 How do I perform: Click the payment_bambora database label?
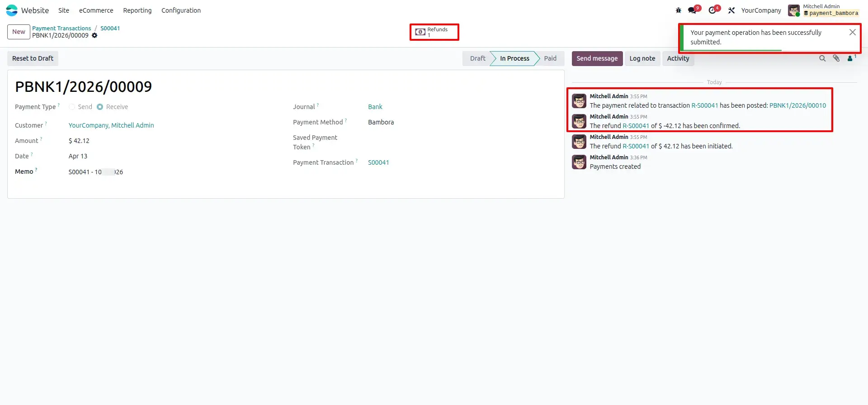(x=831, y=14)
